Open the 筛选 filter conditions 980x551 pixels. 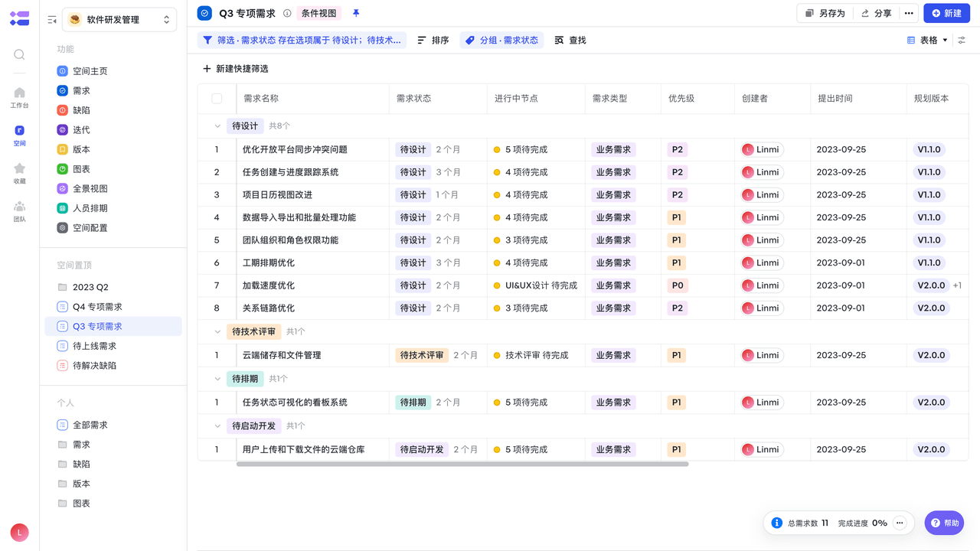click(302, 40)
